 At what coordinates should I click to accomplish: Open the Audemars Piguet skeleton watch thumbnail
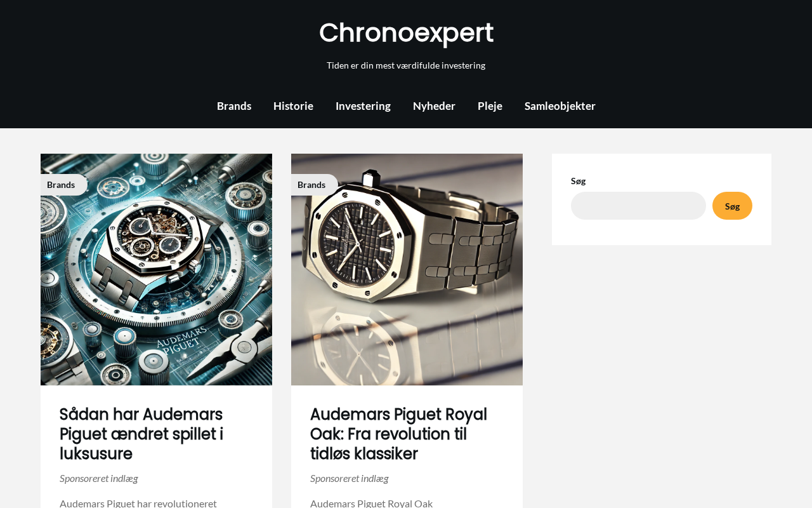click(x=156, y=269)
